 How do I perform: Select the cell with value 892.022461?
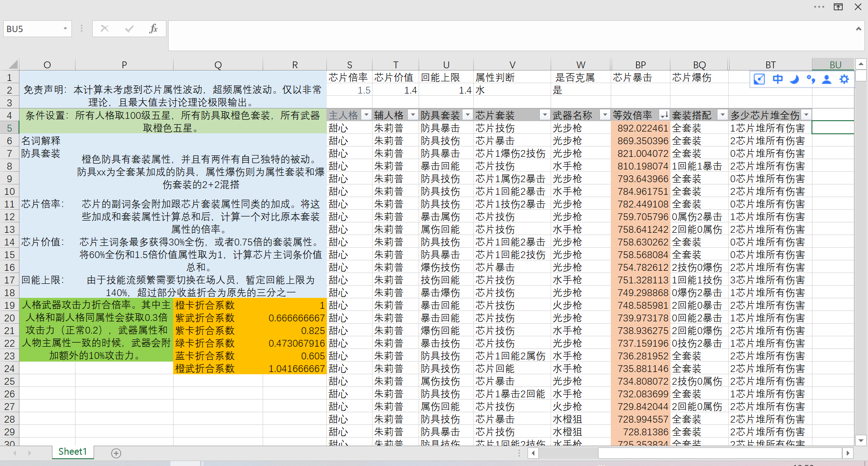pyautogui.click(x=640, y=128)
